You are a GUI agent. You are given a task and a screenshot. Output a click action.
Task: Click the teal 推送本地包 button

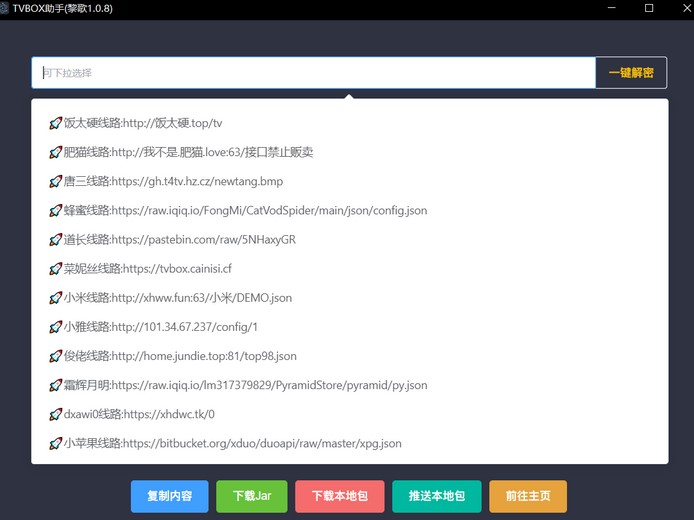click(x=436, y=496)
